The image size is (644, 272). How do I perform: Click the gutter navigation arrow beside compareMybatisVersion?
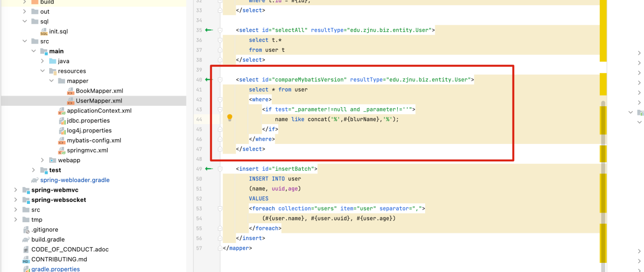click(x=208, y=80)
